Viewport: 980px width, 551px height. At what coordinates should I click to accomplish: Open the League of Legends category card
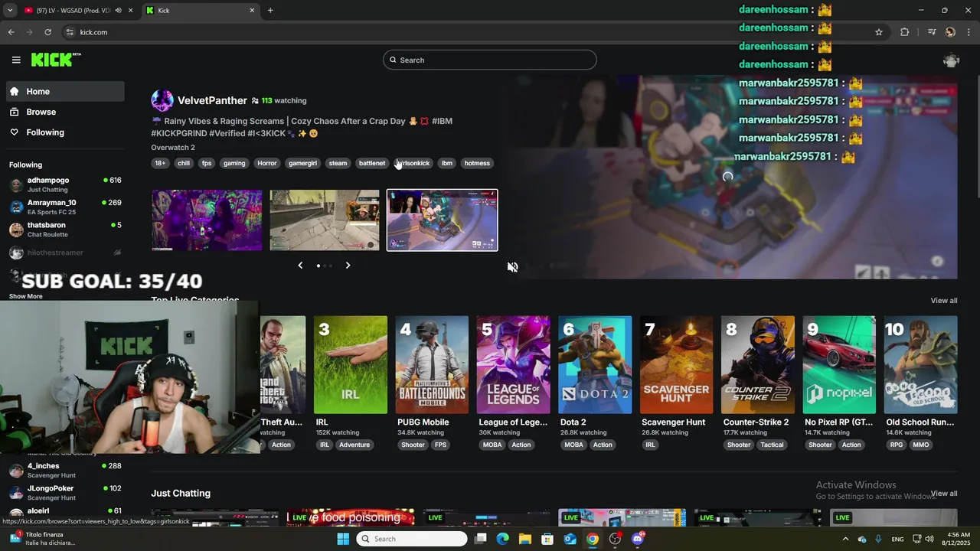[x=513, y=365]
